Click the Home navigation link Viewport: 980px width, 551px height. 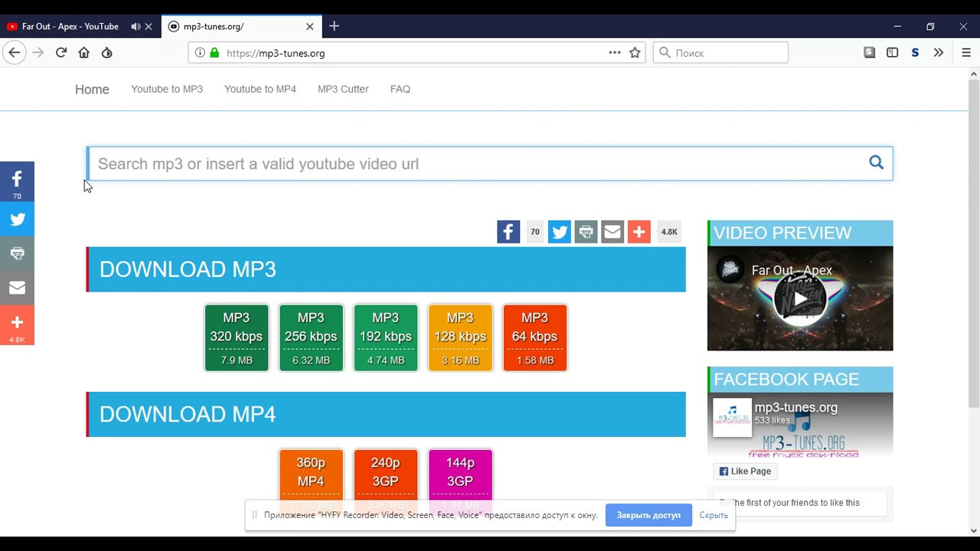click(92, 90)
